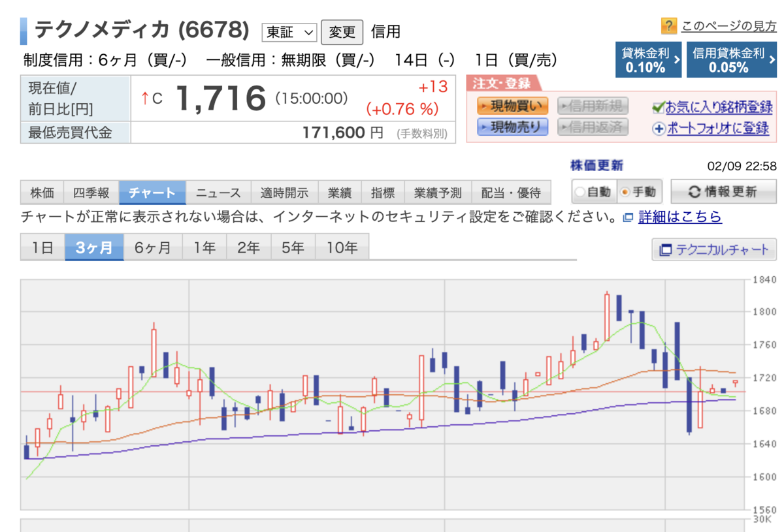Select the 1年 chart period

pos(204,247)
